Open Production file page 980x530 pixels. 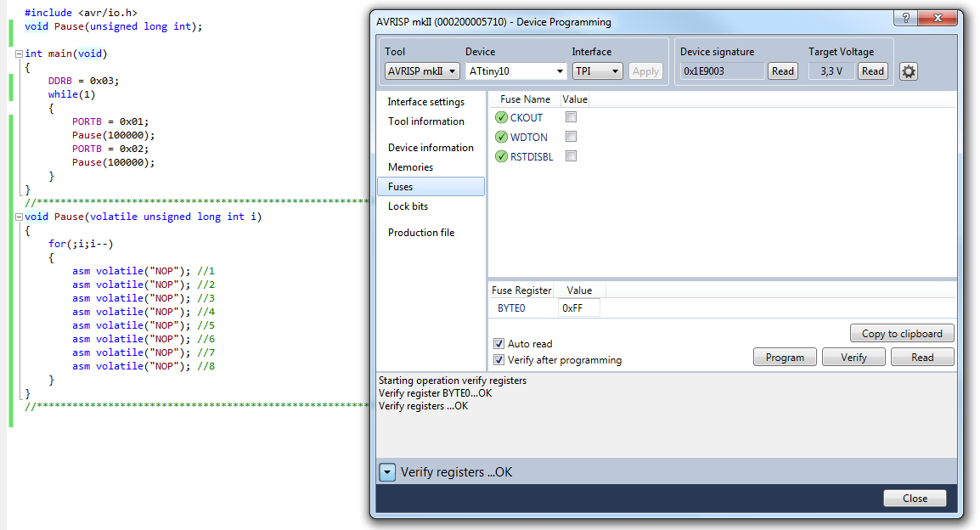[x=421, y=233]
